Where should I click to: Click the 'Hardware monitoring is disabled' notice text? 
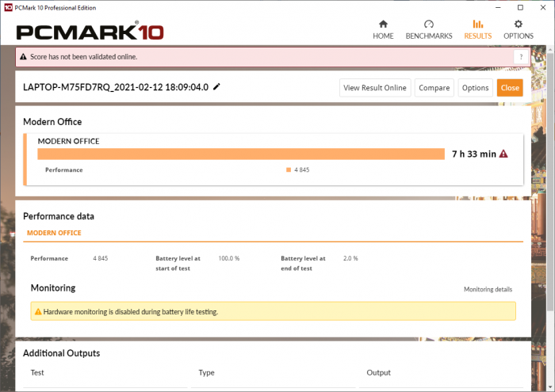131,312
